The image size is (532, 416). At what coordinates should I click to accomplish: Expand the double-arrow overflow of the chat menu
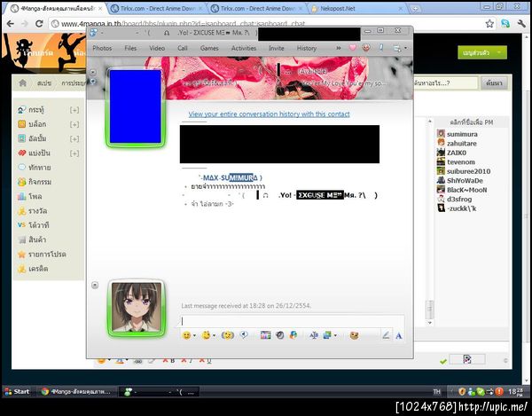pos(339,48)
